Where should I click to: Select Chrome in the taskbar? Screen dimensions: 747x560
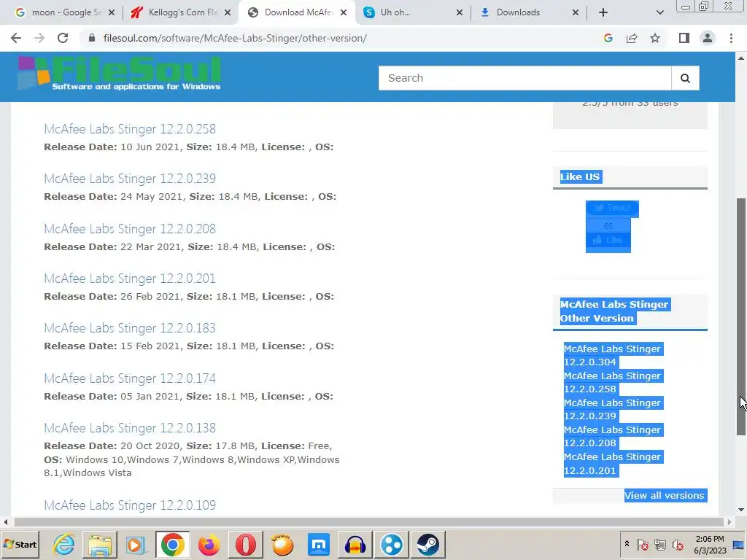(172, 544)
